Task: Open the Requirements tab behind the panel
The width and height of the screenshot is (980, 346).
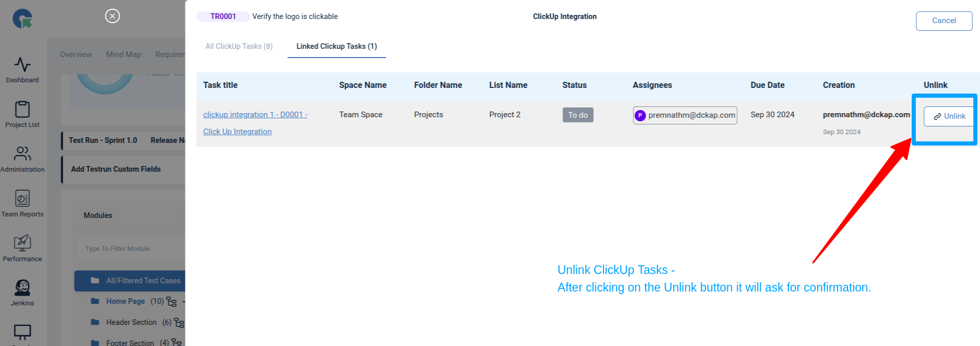Action: (x=170, y=54)
